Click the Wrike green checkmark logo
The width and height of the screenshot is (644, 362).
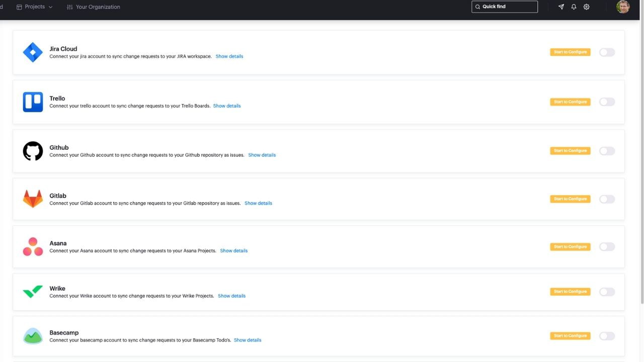[33, 292]
